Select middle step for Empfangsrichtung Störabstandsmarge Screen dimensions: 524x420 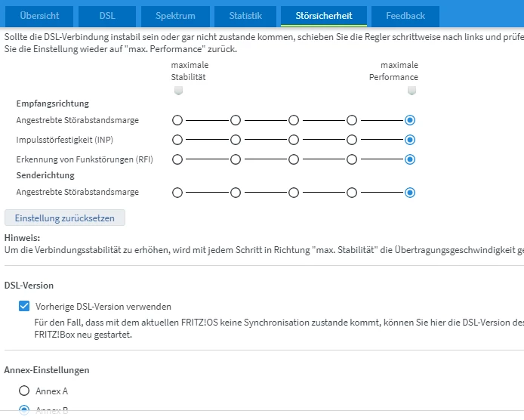[294, 120]
